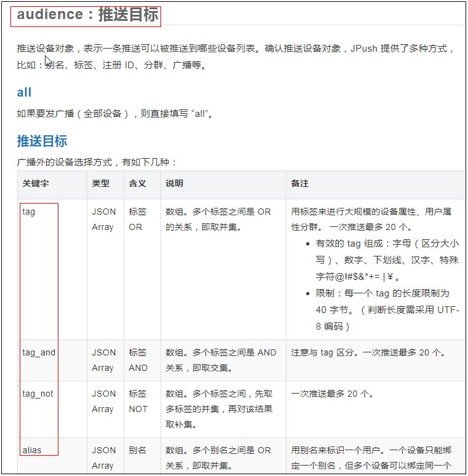Click the 'audience：推送目标' page heading

(87, 15)
